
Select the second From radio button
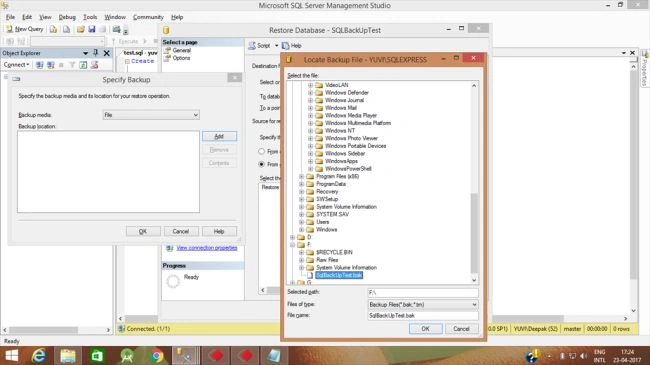262,164
